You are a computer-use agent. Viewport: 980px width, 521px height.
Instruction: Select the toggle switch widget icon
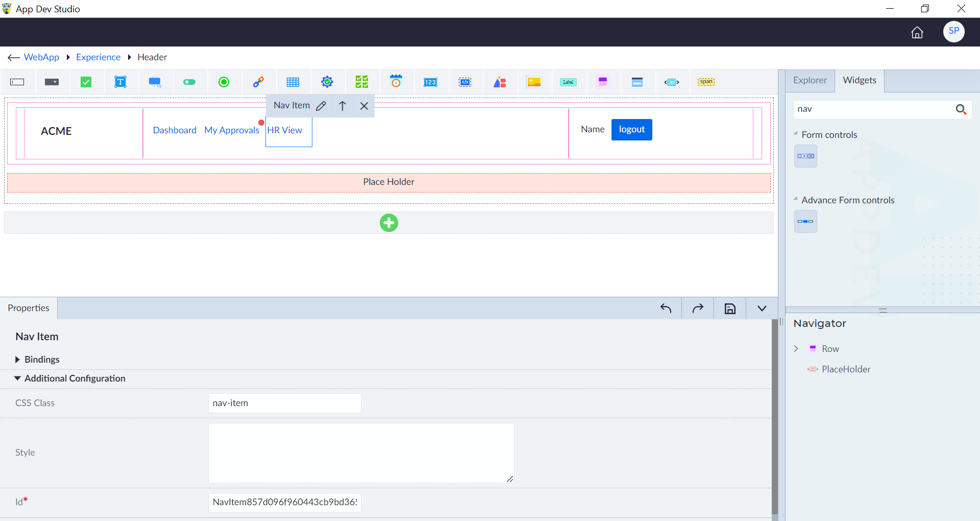tap(189, 82)
